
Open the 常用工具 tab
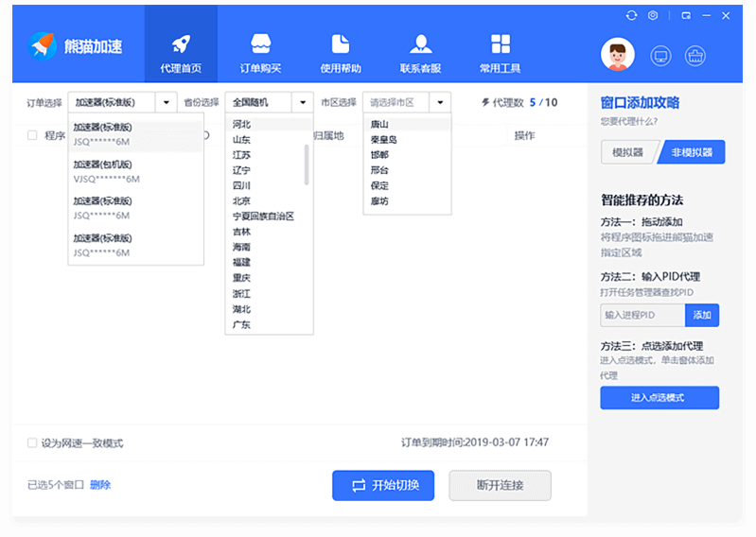pyautogui.click(x=500, y=53)
